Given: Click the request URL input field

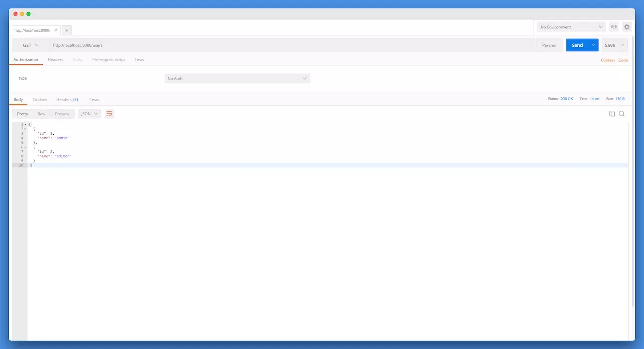Looking at the screenshot, I should tap(293, 45).
